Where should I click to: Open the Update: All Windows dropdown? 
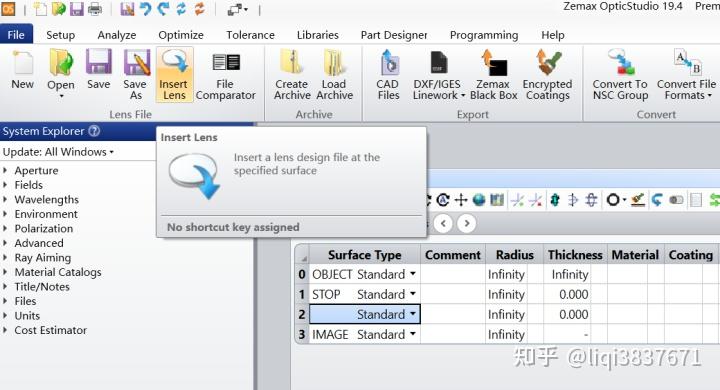point(58,152)
